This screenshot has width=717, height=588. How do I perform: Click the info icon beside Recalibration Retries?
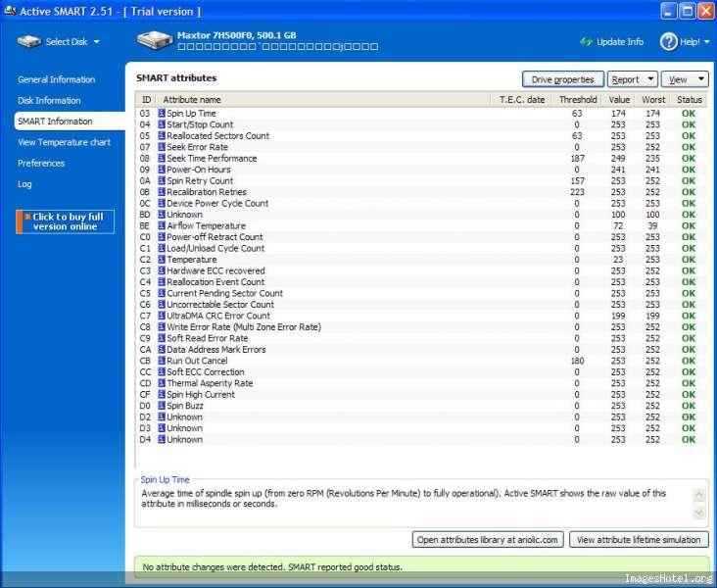pyautogui.click(x=162, y=192)
